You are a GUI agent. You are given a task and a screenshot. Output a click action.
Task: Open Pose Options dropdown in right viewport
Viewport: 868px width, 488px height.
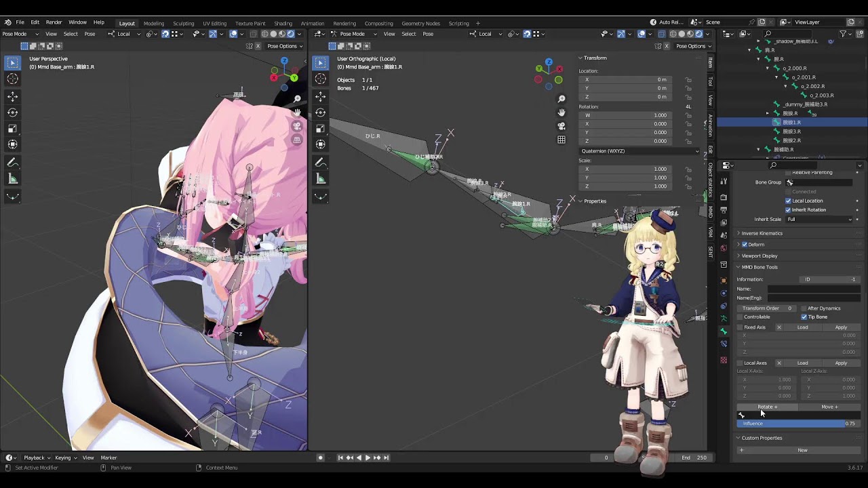[x=693, y=46]
